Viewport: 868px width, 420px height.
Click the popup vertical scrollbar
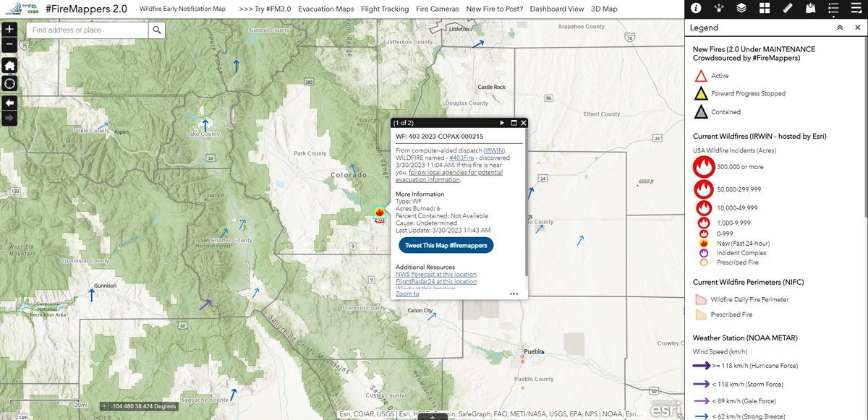[527, 202]
